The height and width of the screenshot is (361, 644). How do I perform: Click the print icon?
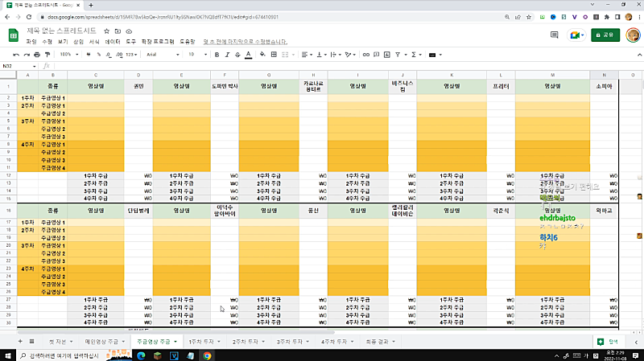pyautogui.click(x=37, y=55)
